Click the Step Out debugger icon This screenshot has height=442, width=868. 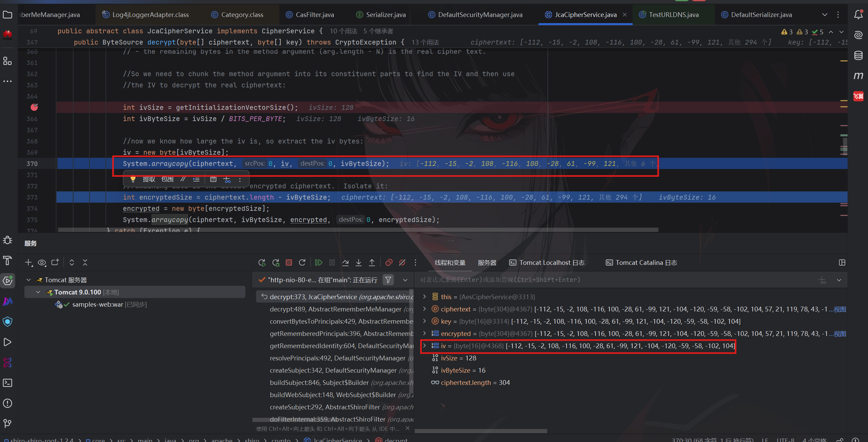click(x=372, y=262)
